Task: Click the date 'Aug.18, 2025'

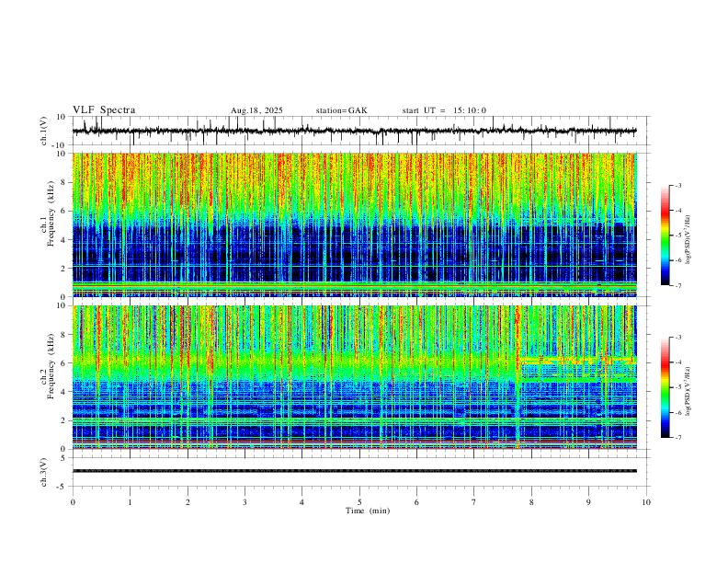Action: click(256, 110)
